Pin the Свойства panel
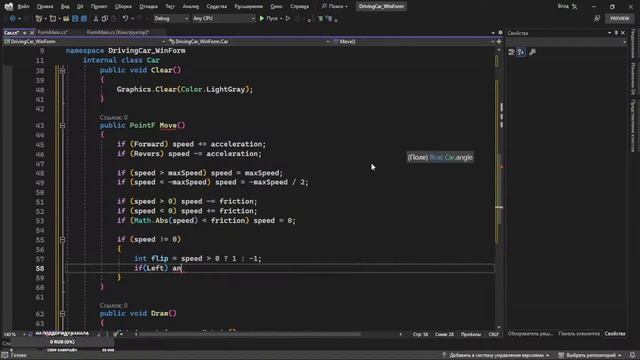This screenshot has width=640, height=360. coord(616,33)
